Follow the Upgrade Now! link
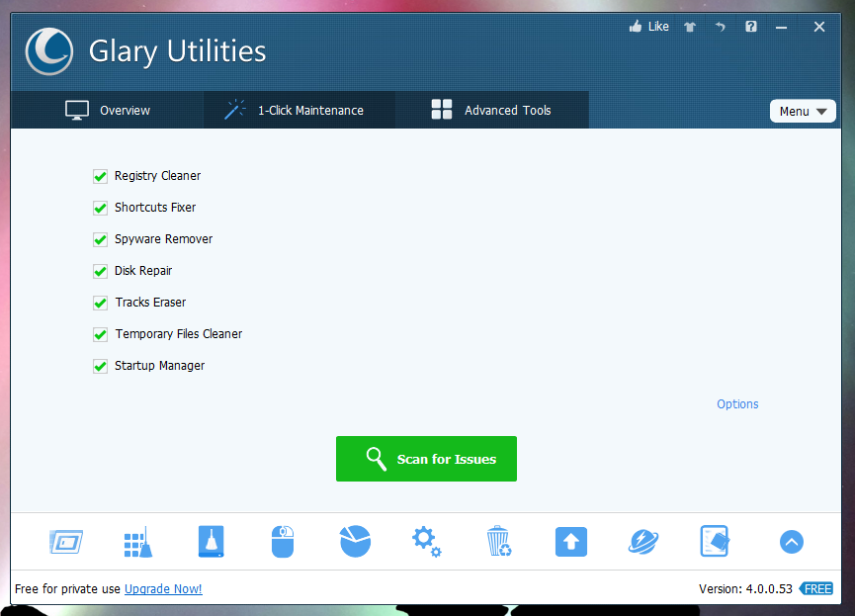The image size is (855, 616). (163, 589)
